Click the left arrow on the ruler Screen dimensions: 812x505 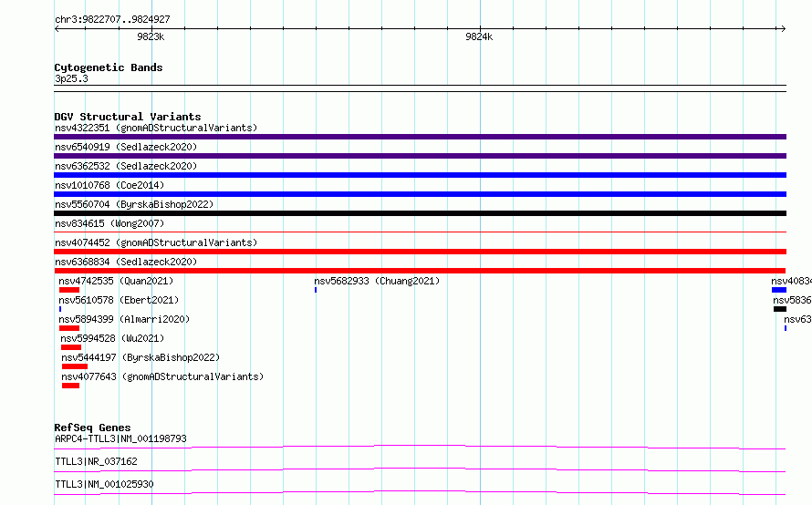click(57, 28)
